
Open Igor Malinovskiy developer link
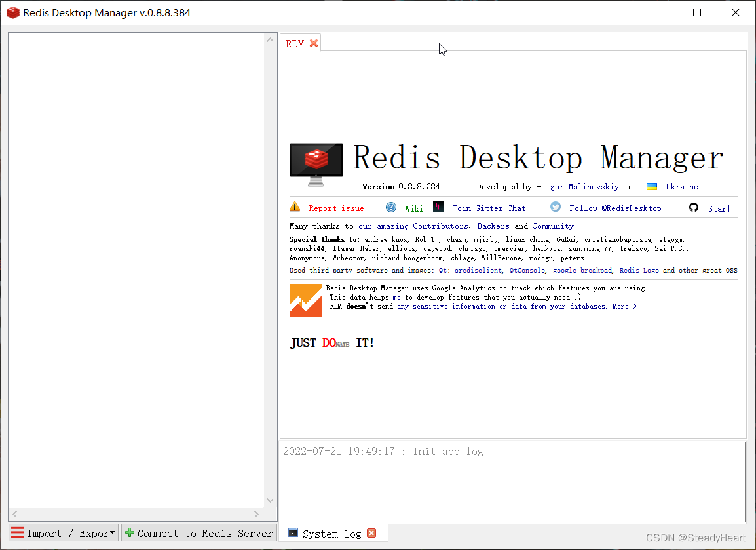click(582, 187)
